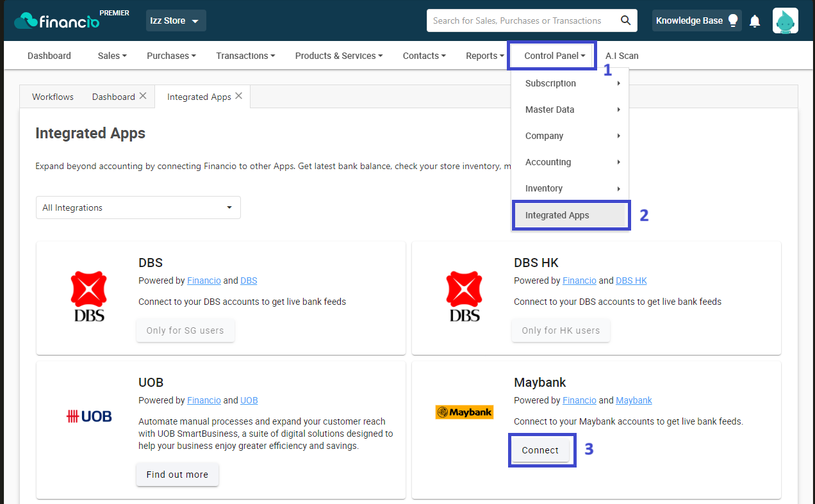The image size is (815, 504).
Task: Follow the Financio link in UOB card
Action: (x=204, y=400)
